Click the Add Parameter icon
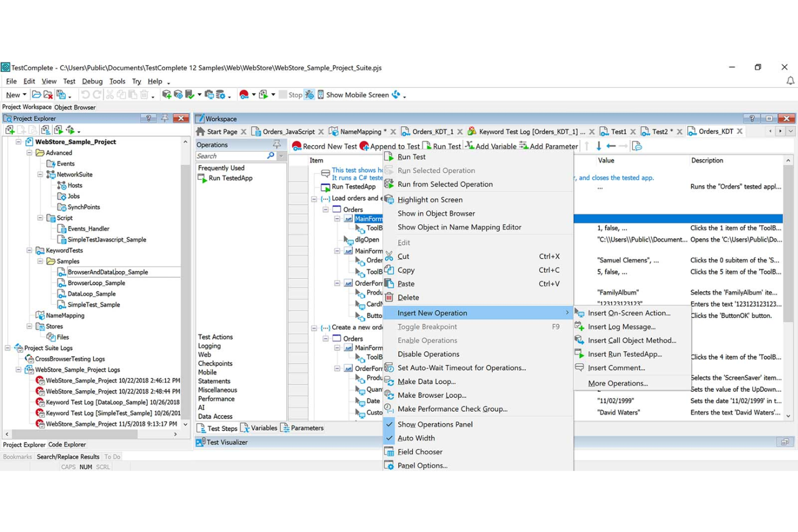 pos(524,146)
